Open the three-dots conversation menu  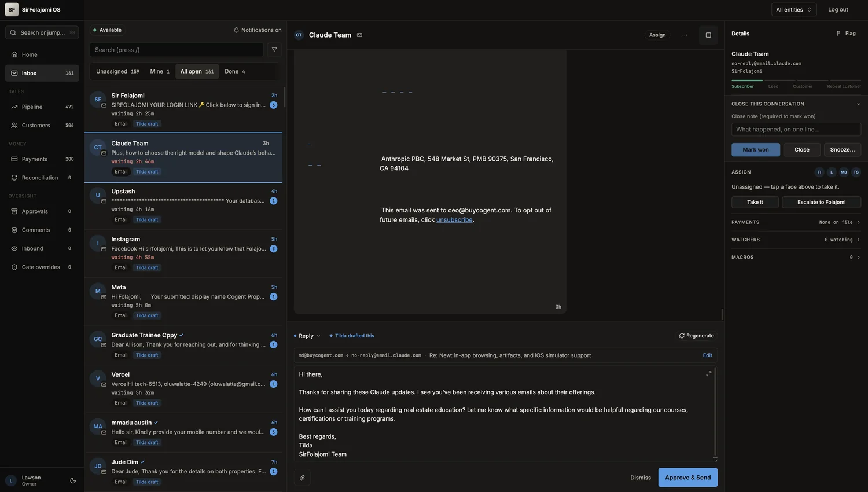click(685, 35)
